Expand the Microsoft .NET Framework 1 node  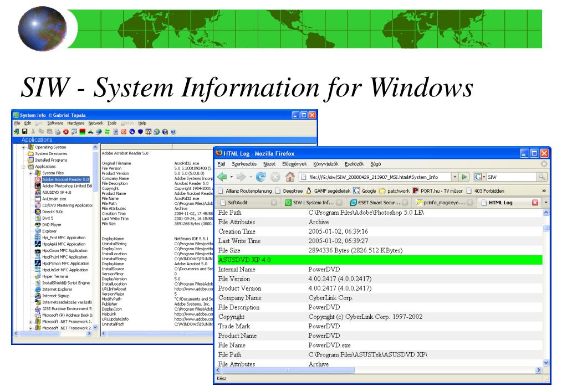click(30, 322)
